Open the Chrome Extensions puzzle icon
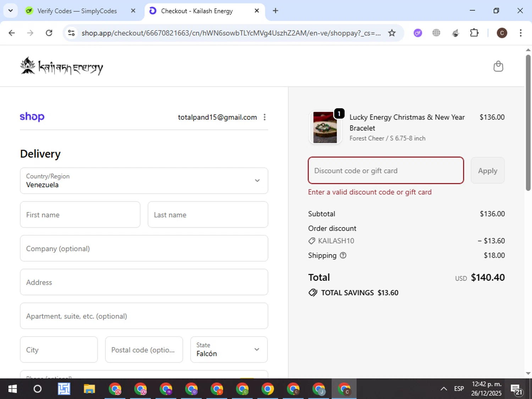532x399 pixels. [474, 33]
